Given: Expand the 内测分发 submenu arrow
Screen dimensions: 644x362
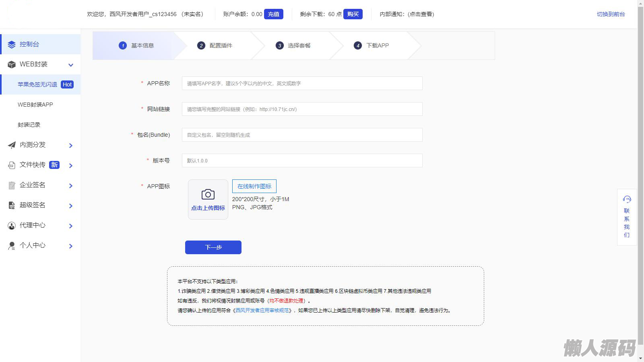Looking at the screenshot, I should (71, 146).
